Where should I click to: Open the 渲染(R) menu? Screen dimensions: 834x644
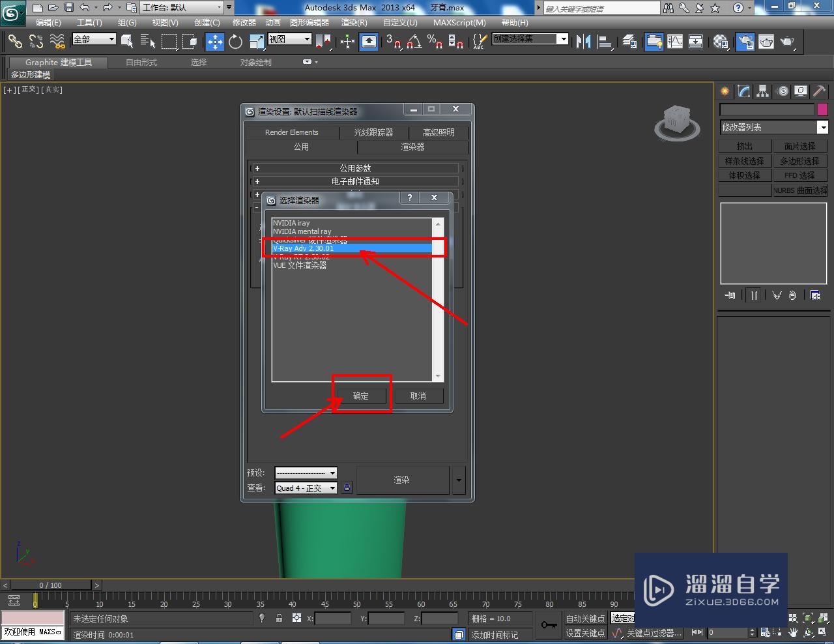pyautogui.click(x=354, y=22)
